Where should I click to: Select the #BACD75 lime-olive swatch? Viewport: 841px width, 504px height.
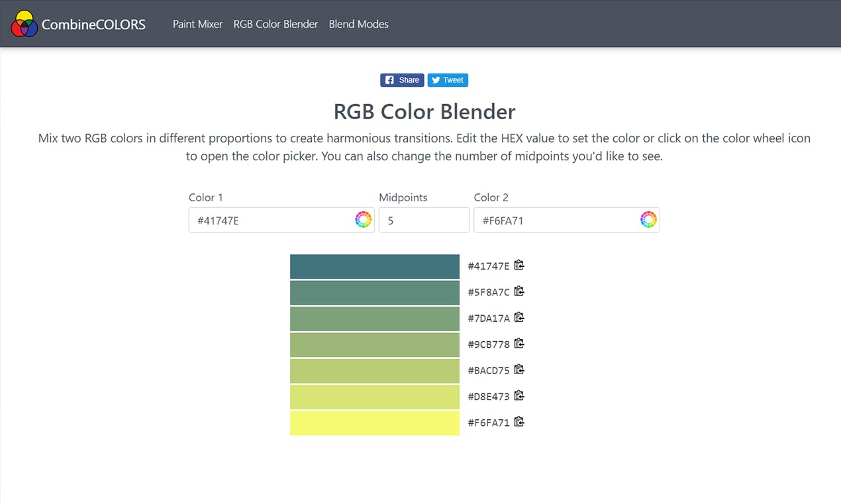pyautogui.click(x=375, y=371)
